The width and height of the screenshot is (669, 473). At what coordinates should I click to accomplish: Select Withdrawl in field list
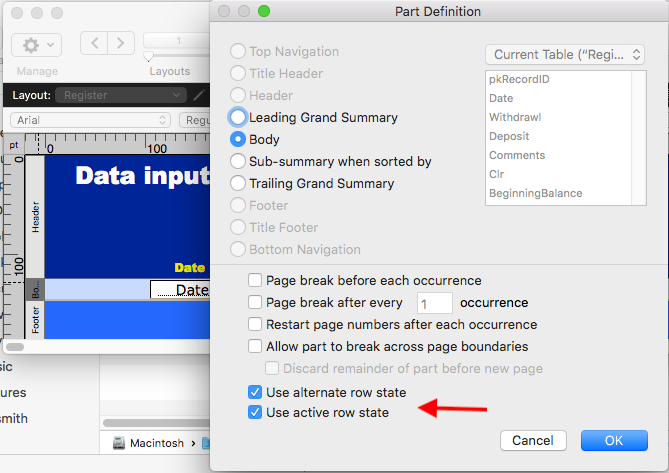[x=515, y=117]
